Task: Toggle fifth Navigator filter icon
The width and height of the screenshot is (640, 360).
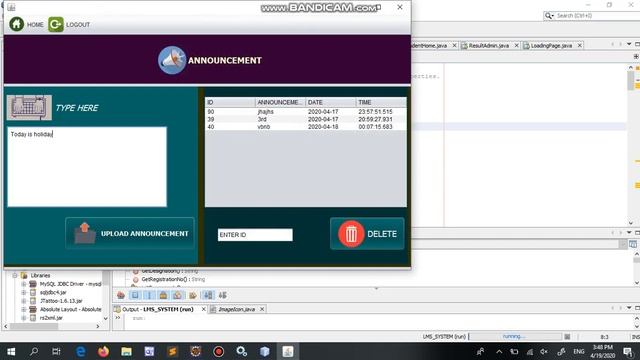Action: 178,295
